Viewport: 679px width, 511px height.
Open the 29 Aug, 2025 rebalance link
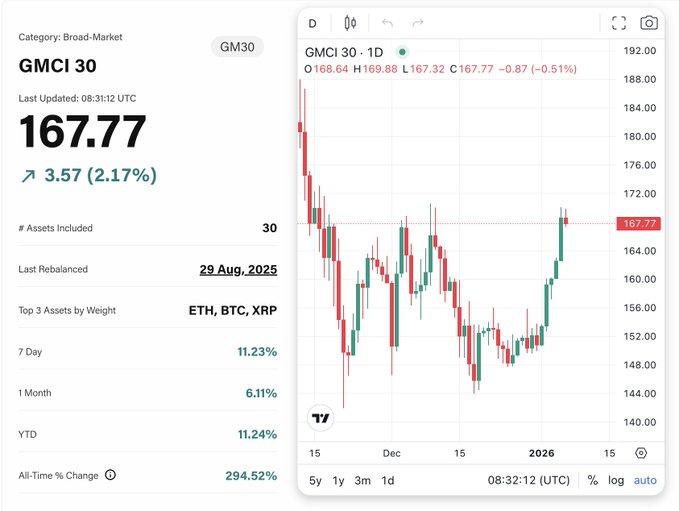coord(237,269)
